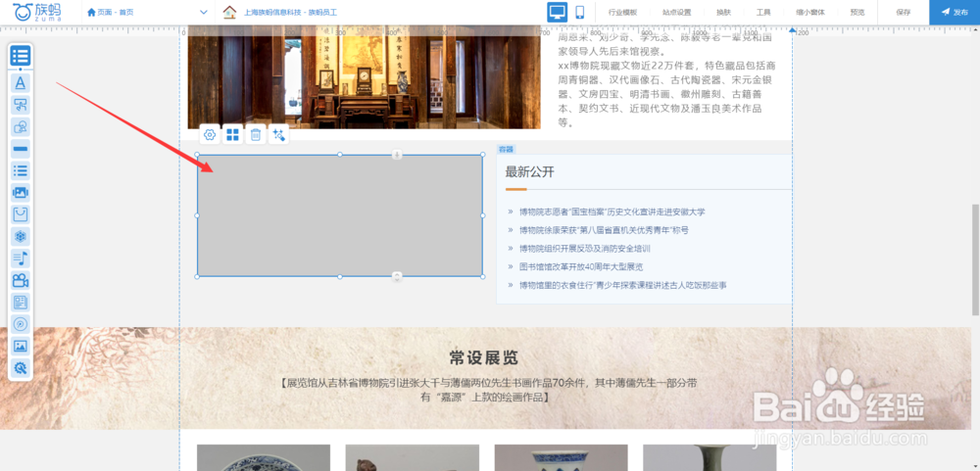Click the vertical scrollbar thumb on right edge
This screenshot has height=471, width=980.
(975, 259)
